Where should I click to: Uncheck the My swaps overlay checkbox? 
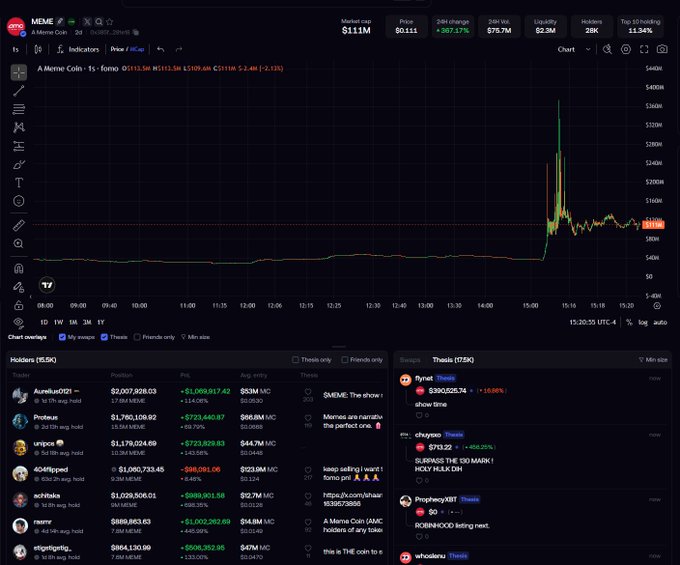click(x=62, y=337)
